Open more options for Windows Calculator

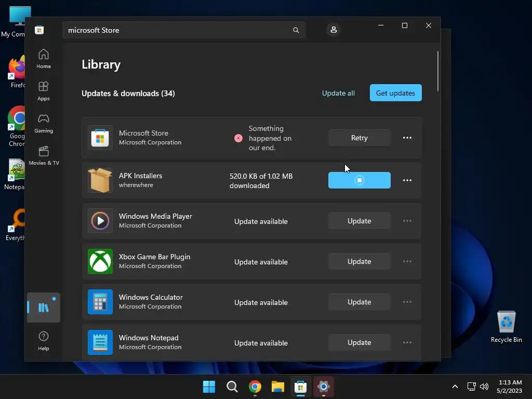pyautogui.click(x=407, y=302)
